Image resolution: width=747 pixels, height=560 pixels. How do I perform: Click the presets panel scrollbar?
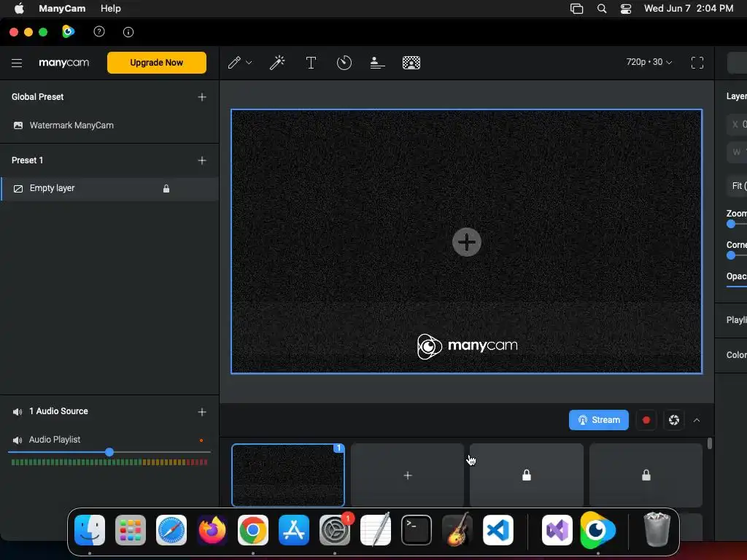tap(709, 443)
